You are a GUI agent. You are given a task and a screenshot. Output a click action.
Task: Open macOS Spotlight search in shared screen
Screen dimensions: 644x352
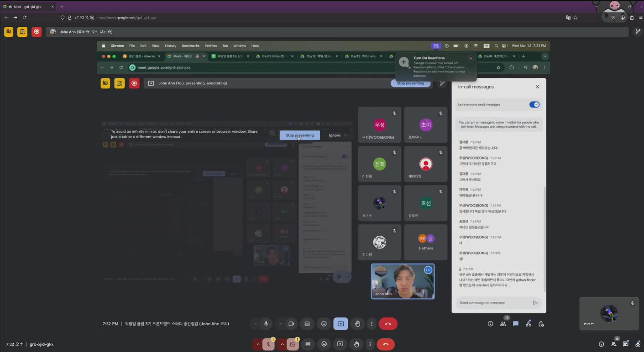coord(496,46)
